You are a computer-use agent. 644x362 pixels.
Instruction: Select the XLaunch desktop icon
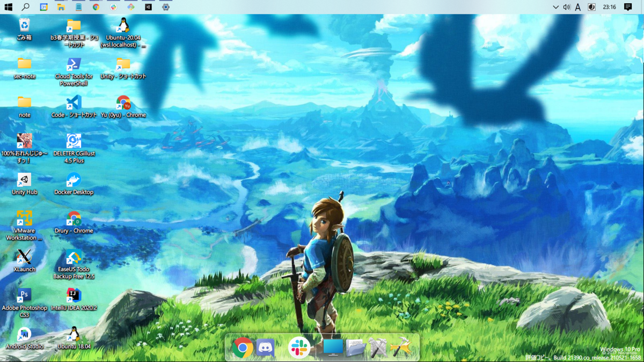(x=24, y=261)
